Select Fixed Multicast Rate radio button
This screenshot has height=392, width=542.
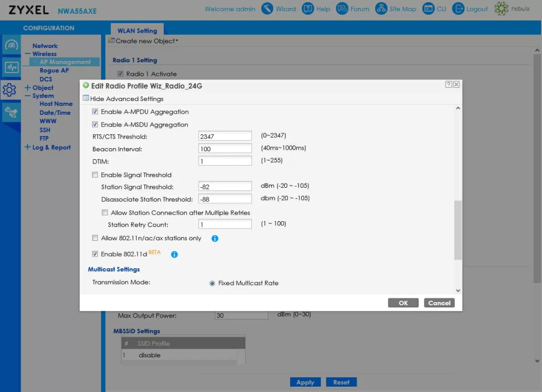(212, 284)
